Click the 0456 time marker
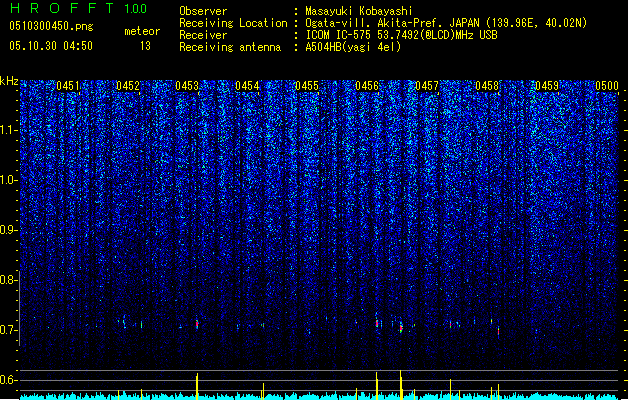Viewport: 629px width, 400px height. coord(367,85)
